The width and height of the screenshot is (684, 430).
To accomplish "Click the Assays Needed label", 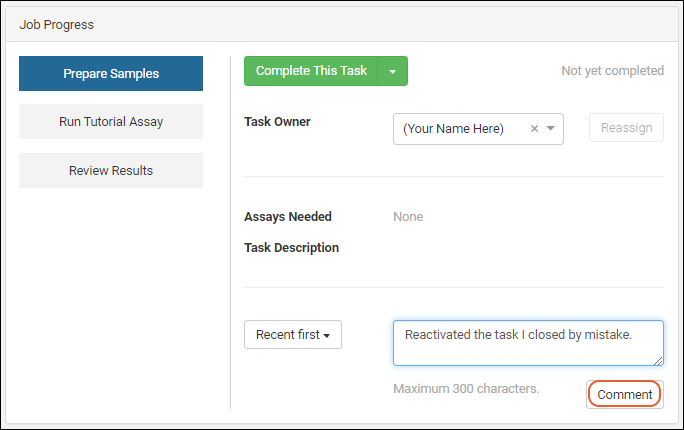I will pyautogui.click(x=288, y=217).
